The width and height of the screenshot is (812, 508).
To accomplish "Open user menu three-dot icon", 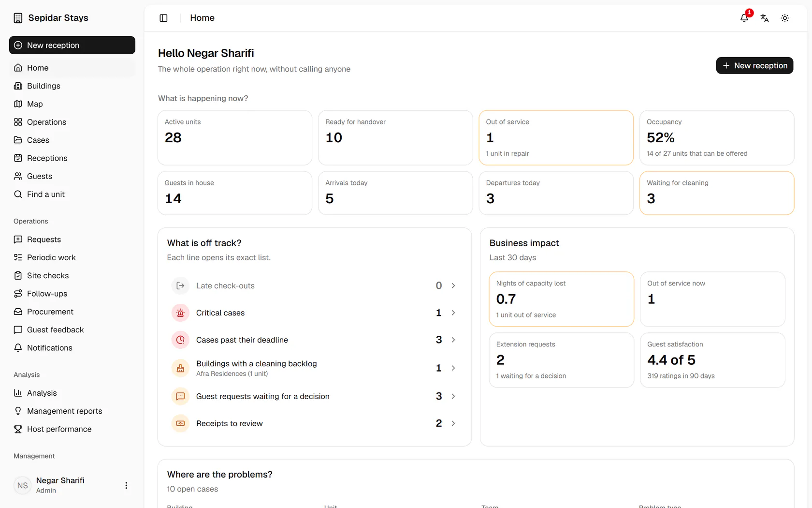I will point(126,485).
